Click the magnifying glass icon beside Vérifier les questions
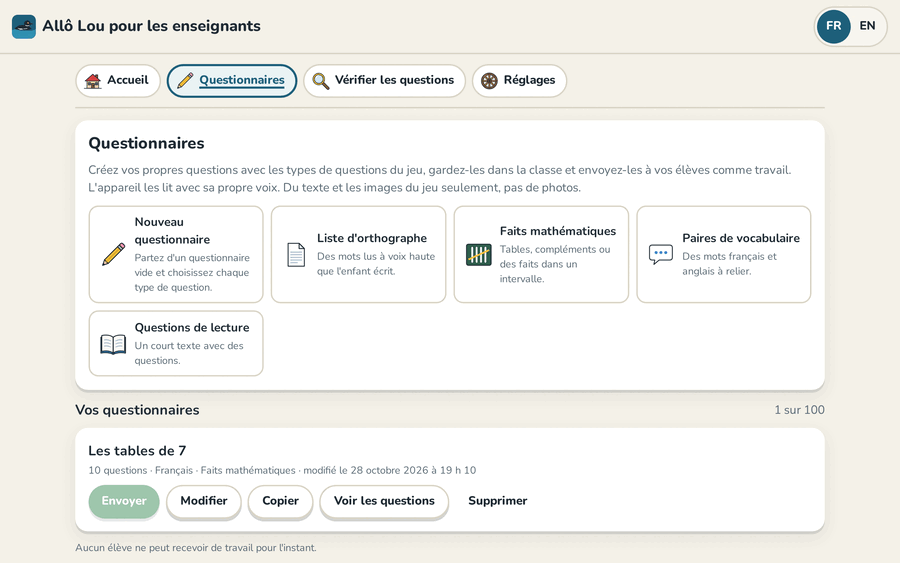The width and height of the screenshot is (900, 563). (320, 81)
